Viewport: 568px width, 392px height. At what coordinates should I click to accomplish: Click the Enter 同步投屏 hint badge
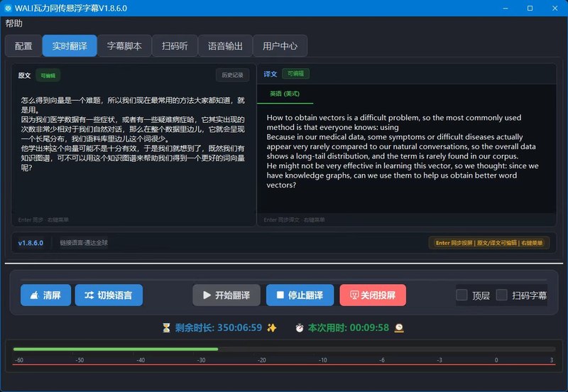point(489,243)
